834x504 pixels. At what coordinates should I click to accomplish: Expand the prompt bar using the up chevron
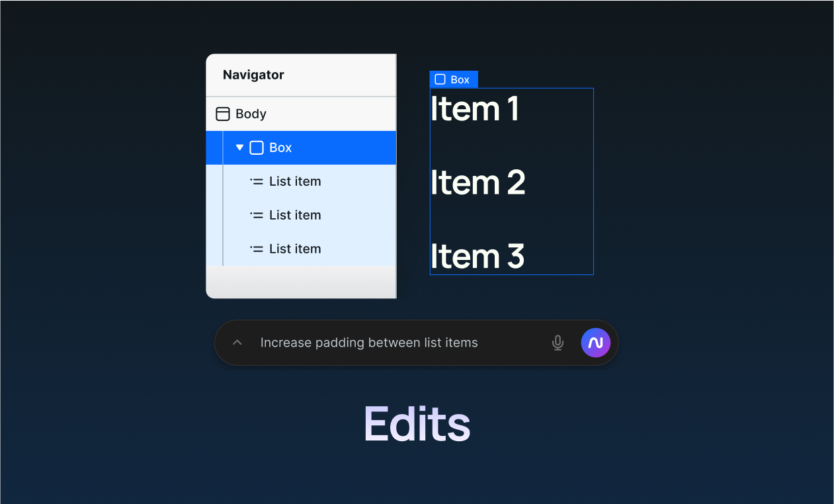tap(237, 343)
